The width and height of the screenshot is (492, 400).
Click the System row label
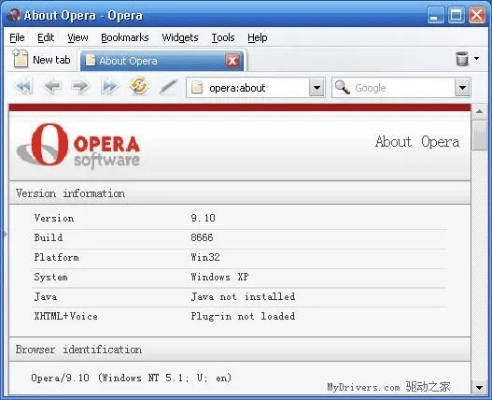pos(51,277)
